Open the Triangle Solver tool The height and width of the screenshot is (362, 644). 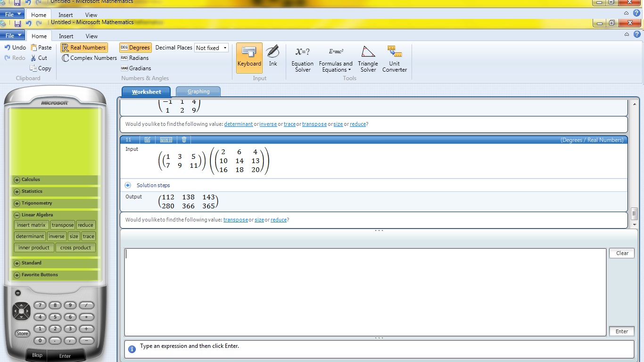pos(368,59)
